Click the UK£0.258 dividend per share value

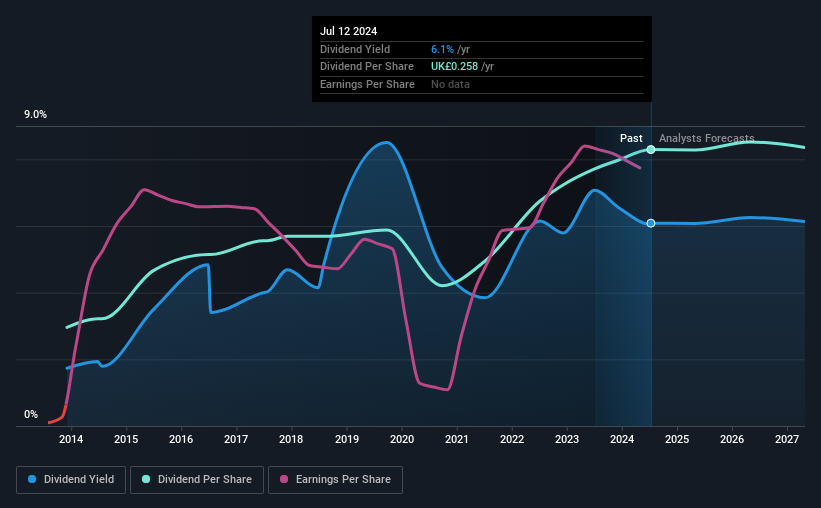click(x=454, y=67)
